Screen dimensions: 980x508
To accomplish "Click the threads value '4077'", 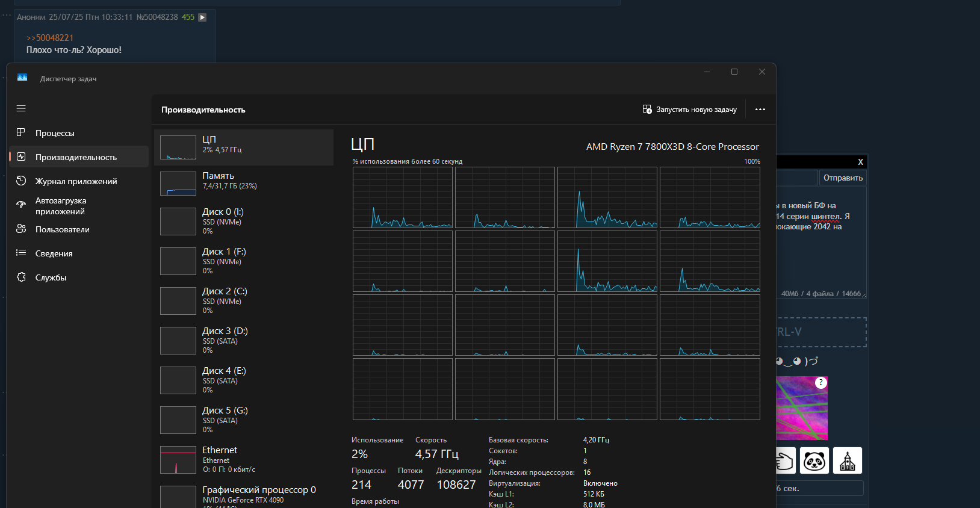I will (411, 485).
